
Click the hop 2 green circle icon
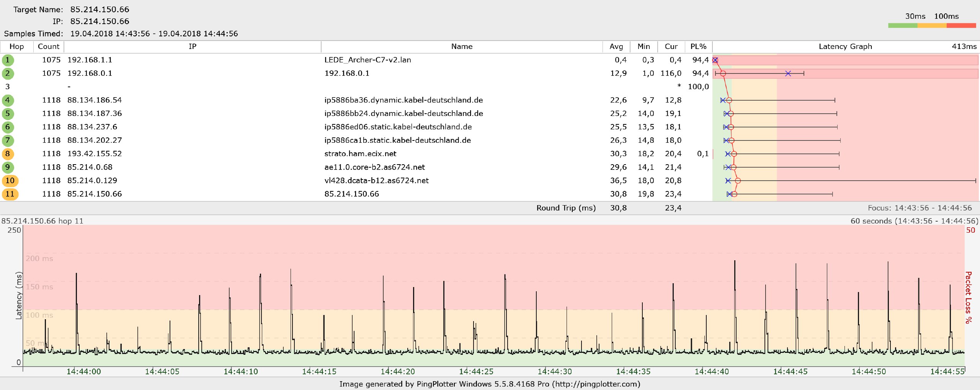tap(8, 73)
